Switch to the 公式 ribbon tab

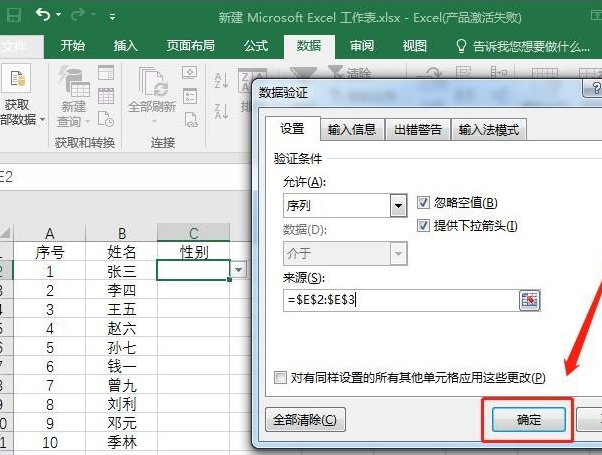(256, 46)
